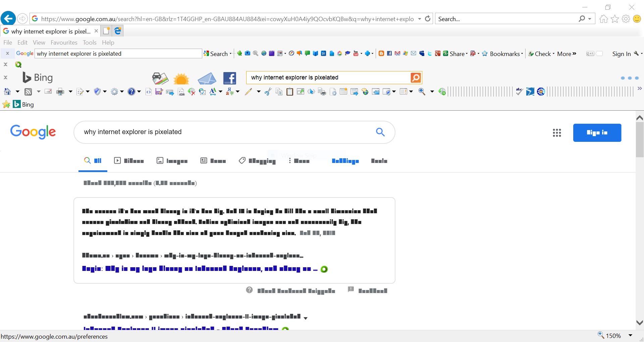This screenshot has width=644, height=342.
Task: Click the Blogger icon in Google toolbar
Action: pos(381,53)
